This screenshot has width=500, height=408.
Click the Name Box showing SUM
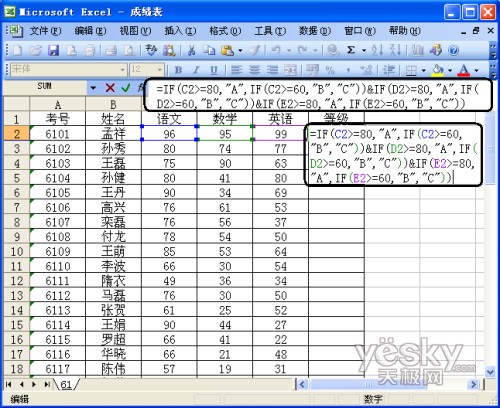pyautogui.click(x=45, y=86)
